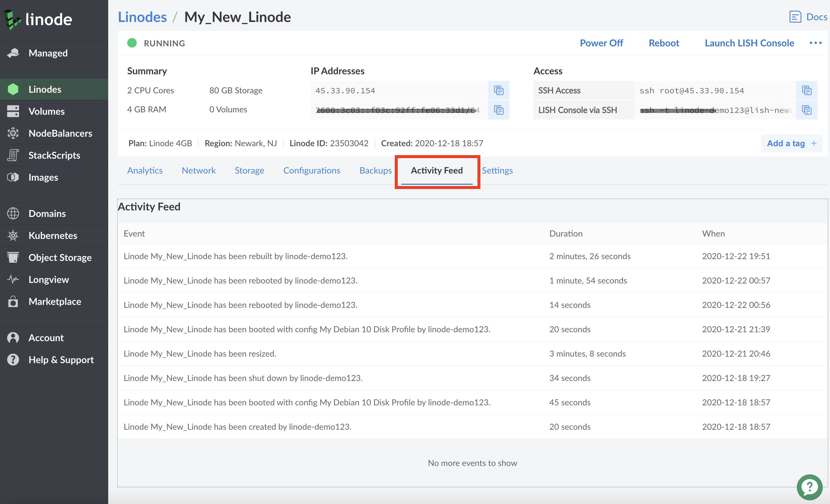Open the help chat bubble
Image resolution: width=830 pixels, height=504 pixels.
click(x=810, y=487)
